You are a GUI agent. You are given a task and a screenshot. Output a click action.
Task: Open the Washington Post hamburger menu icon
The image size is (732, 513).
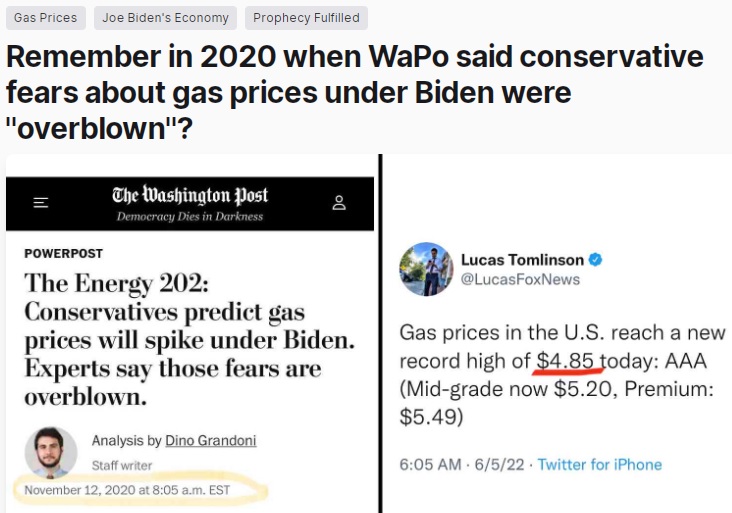click(41, 203)
